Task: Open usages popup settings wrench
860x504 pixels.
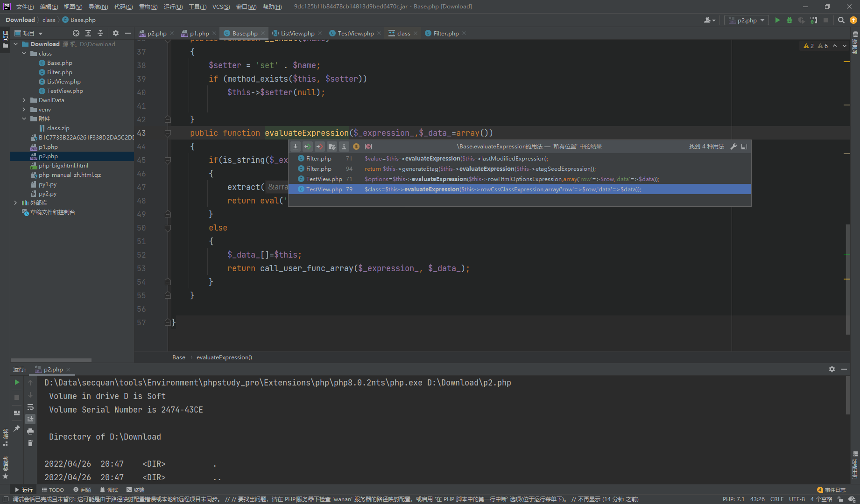Action: [x=733, y=147]
